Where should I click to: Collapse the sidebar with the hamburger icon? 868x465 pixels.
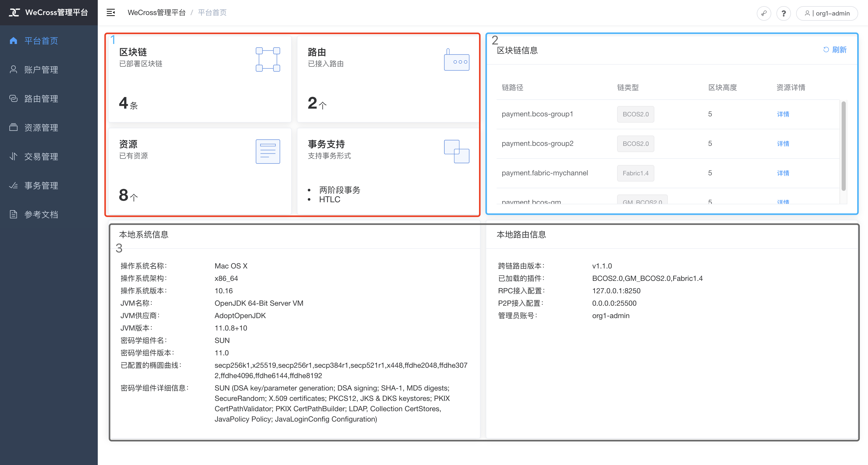point(110,12)
